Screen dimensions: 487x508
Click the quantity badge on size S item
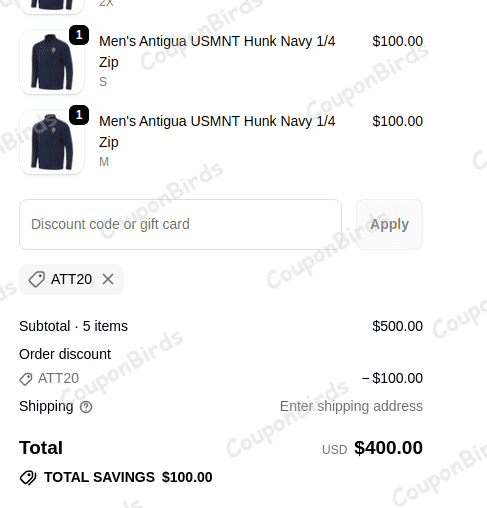point(79,35)
